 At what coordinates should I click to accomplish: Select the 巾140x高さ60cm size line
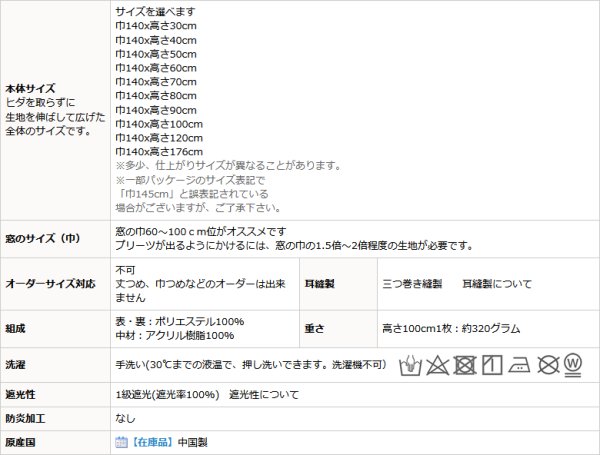point(156,68)
